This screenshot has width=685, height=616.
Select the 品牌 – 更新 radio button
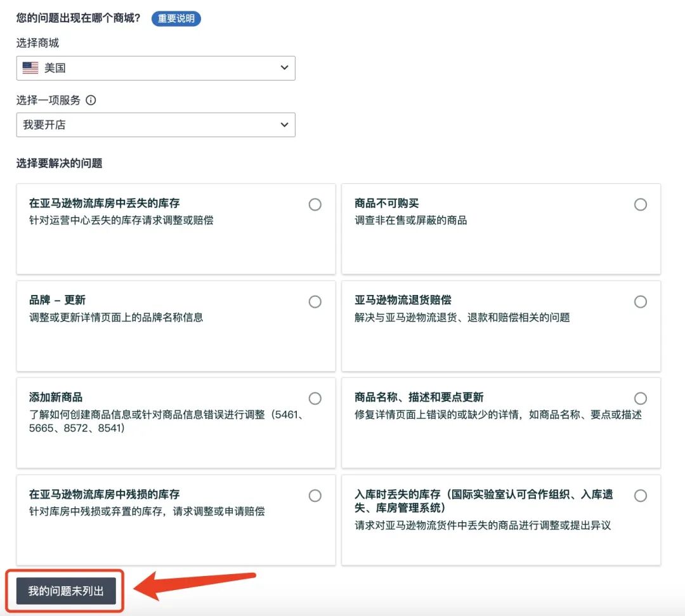(x=315, y=302)
